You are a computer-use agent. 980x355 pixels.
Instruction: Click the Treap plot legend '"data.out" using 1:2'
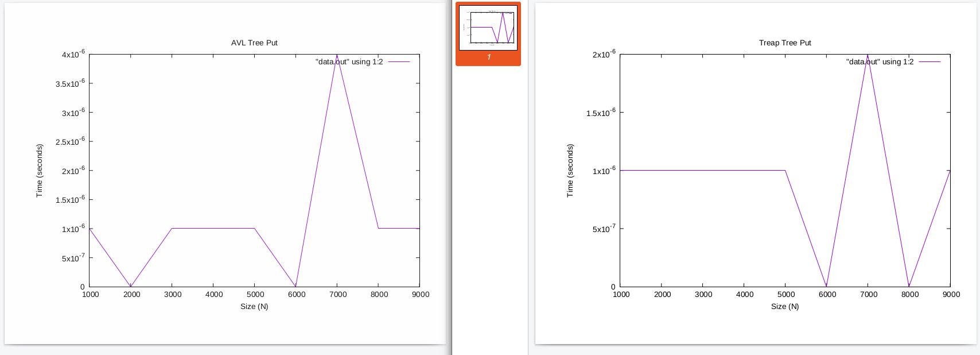tap(880, 61)
